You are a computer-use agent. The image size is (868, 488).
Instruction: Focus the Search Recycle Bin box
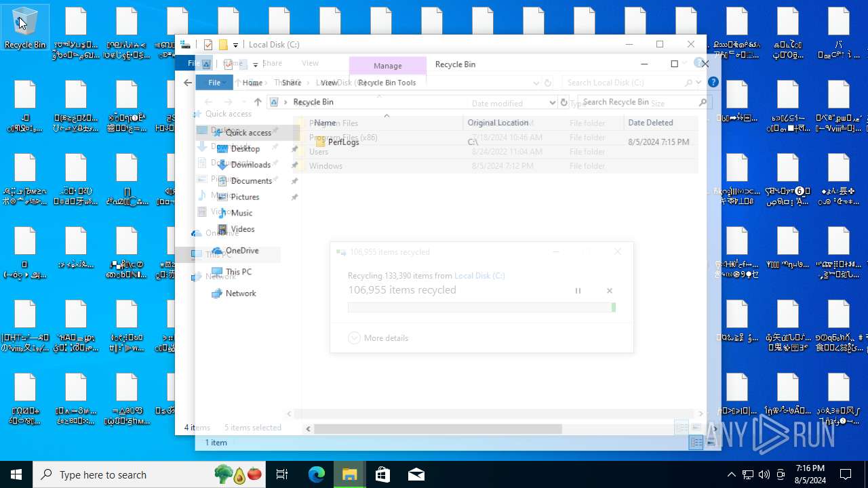pyautogui.click(x=636, y=102)
